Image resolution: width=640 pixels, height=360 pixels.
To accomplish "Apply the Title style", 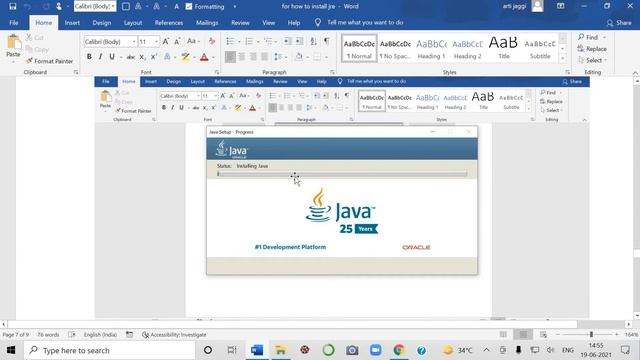I will [x=504, y=49].
